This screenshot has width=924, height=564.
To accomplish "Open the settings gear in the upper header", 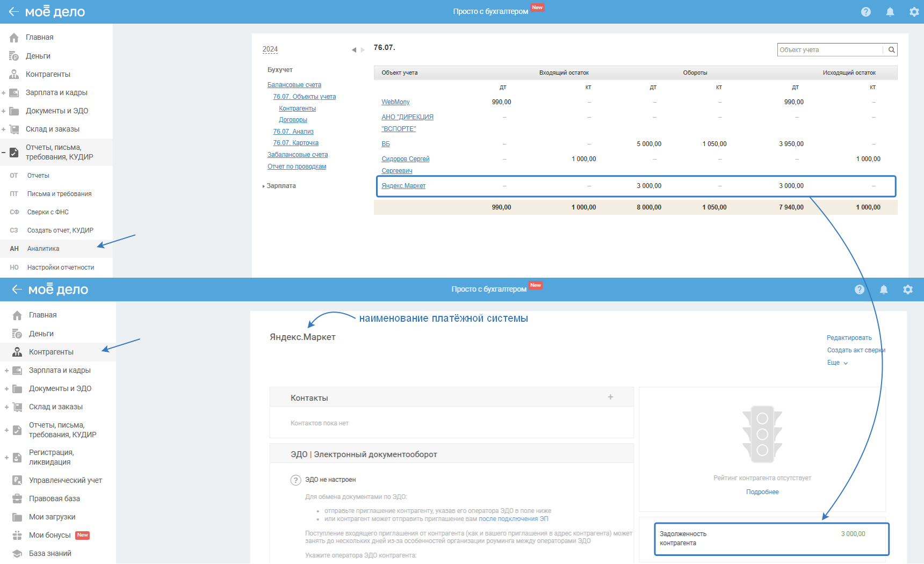I will (914, 12).
